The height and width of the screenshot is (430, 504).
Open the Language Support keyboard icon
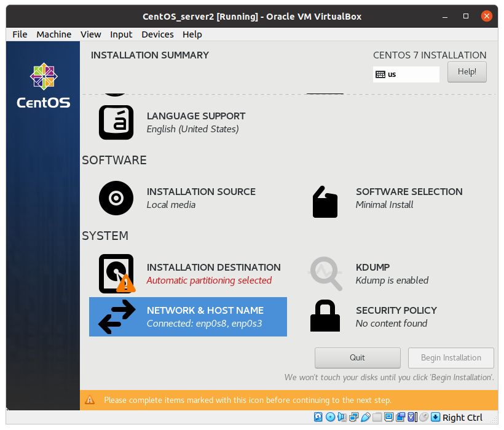click(x=116, y=122)
